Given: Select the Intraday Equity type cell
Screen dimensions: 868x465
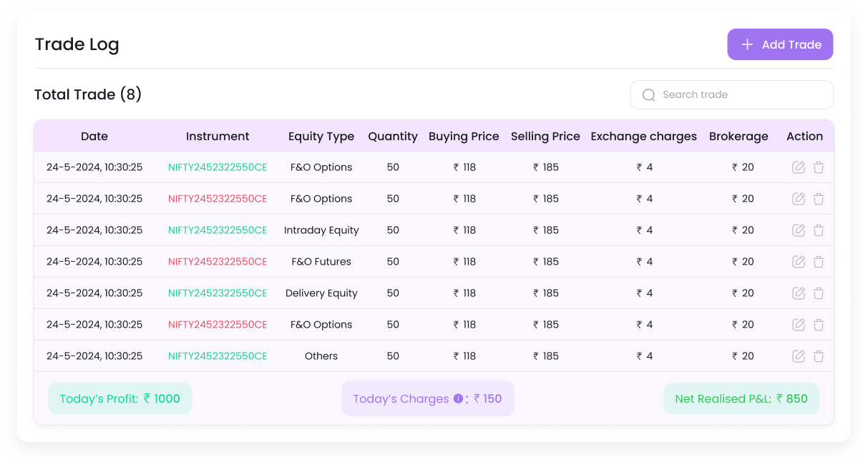Looking at the screenshot, I should 321,230.
